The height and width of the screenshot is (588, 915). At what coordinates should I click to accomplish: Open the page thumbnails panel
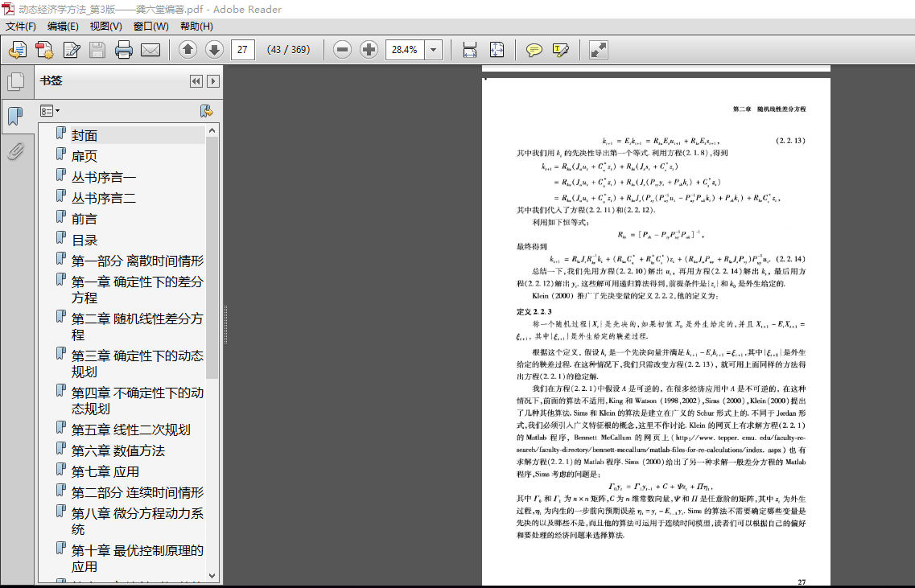16,81
